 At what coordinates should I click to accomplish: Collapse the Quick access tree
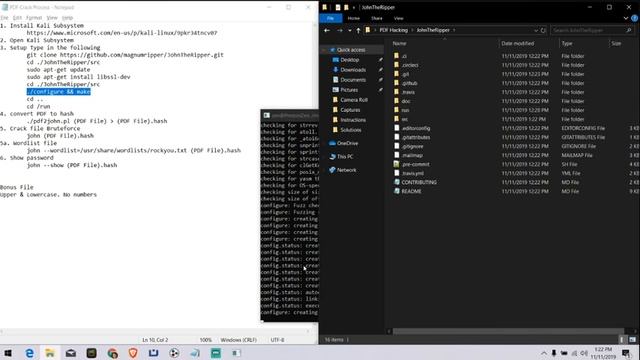click(324, 50)
